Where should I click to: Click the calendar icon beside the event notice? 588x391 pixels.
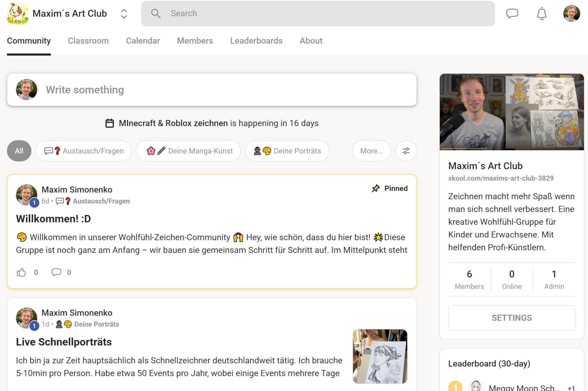point(110,123)
